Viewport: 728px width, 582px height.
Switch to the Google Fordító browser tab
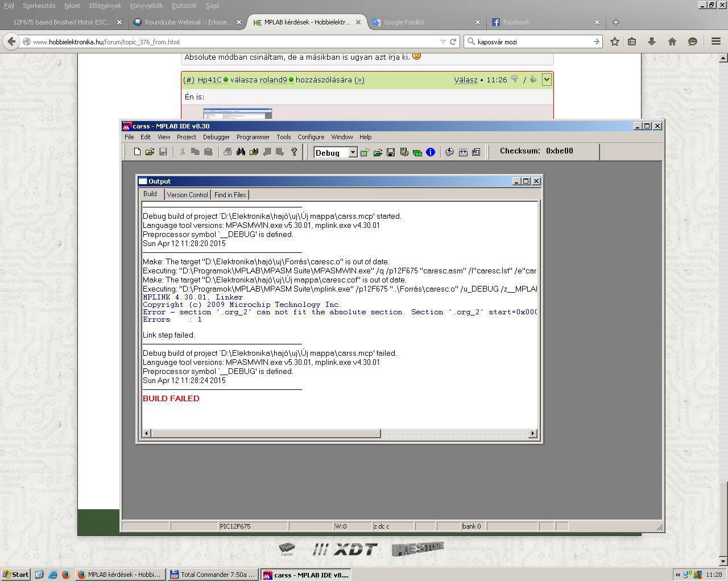[427, 22]
